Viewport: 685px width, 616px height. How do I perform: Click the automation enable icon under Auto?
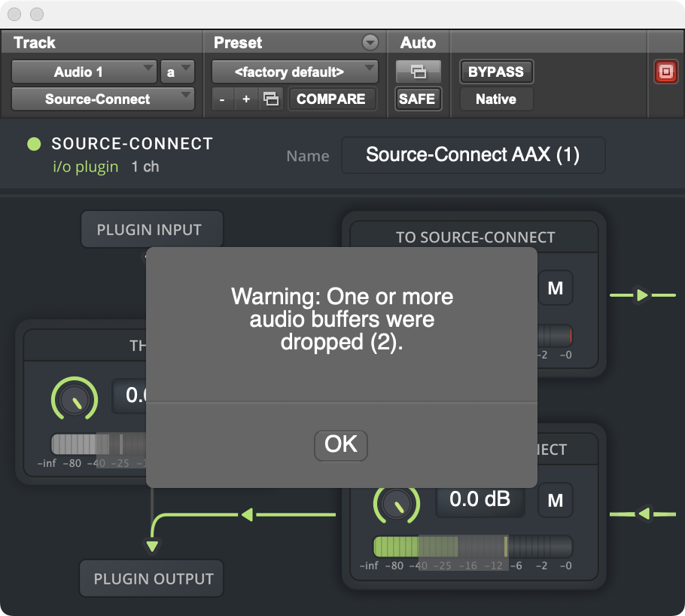(x=417, y=72)
